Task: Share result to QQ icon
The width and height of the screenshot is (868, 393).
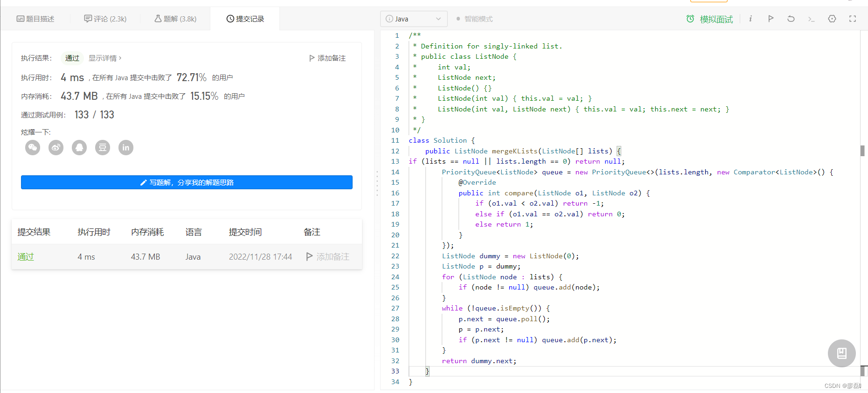Action: click(79, 148)
